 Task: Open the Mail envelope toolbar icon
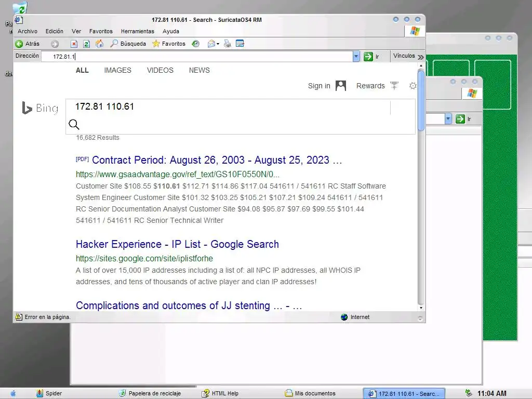coord(211,44)
